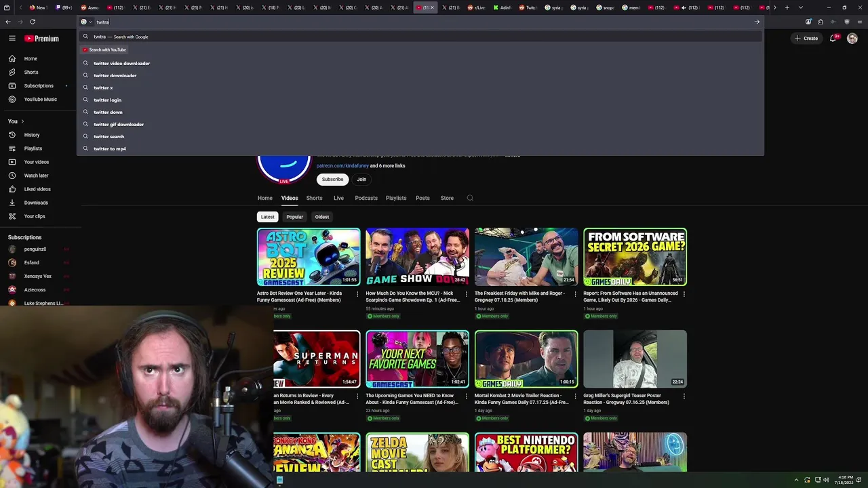Open a new browser tab
This screenshot has width=868, height=488.
pos(787,7)
